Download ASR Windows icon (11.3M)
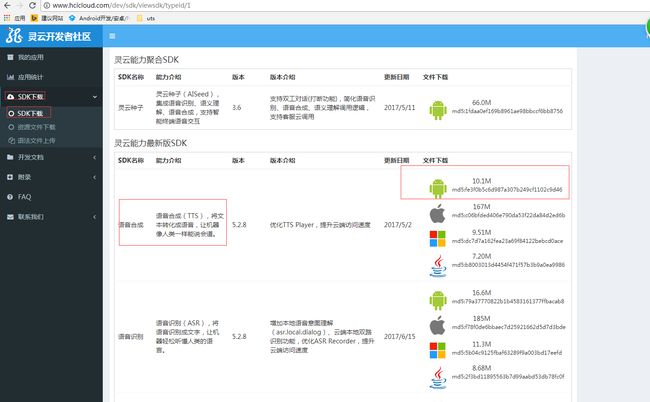The height and width of the screenshot is (402, 650). point(437,350)
